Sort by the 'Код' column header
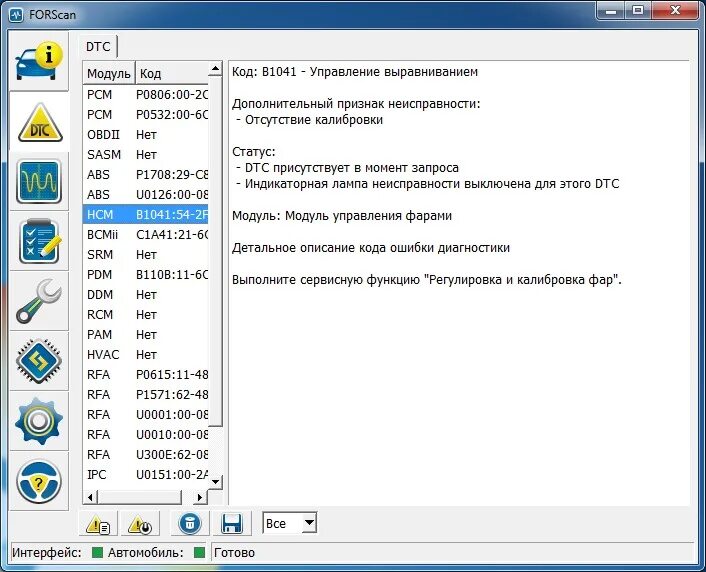The height and width of the screenshot is (572, 706). coord(172,73)
